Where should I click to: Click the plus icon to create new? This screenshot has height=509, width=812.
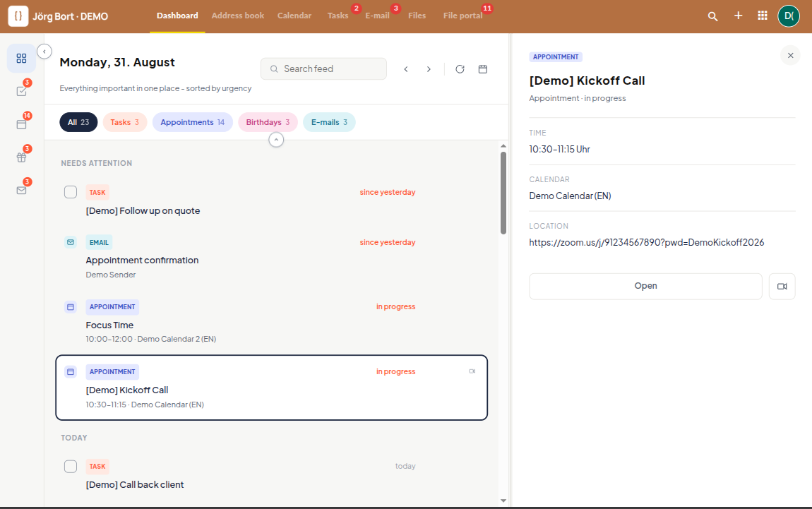(x=738, y=16)
